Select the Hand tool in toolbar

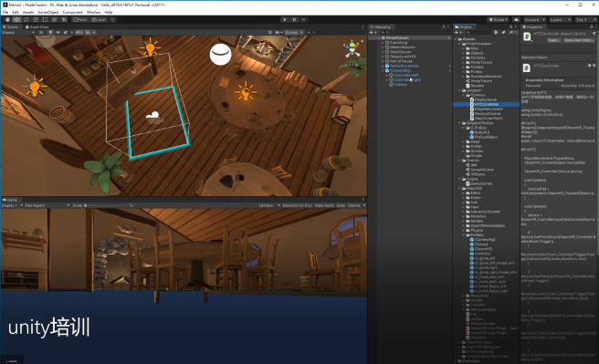[7, 19]
